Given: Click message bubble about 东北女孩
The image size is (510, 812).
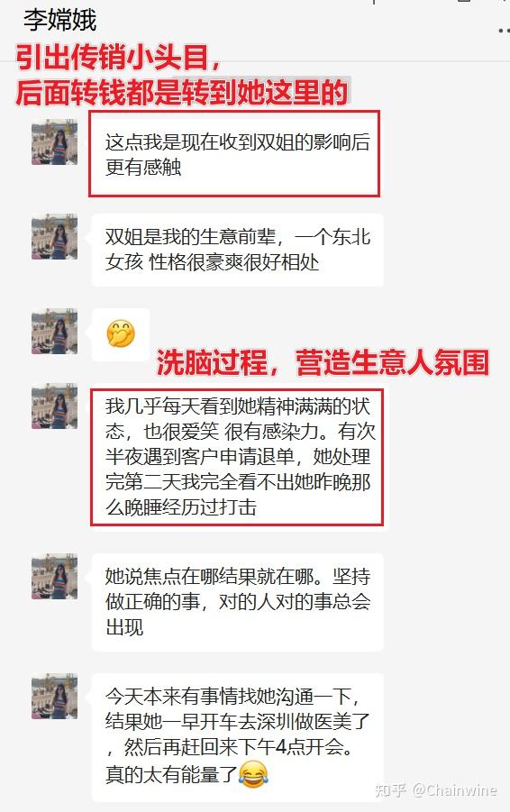Looking at the screenshot, I should tap(237, 250).
